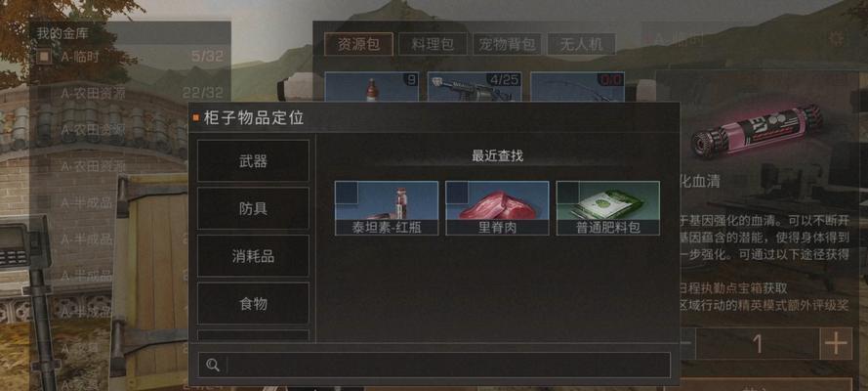Click the fishing rod slot showing 0/0
Screen dimensions: 868x391
pos(577,87)
